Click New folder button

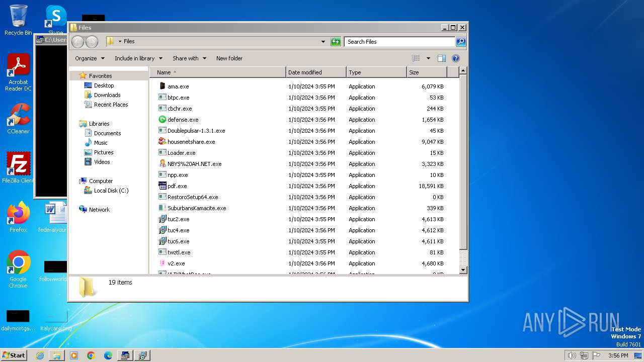(229, 58)
